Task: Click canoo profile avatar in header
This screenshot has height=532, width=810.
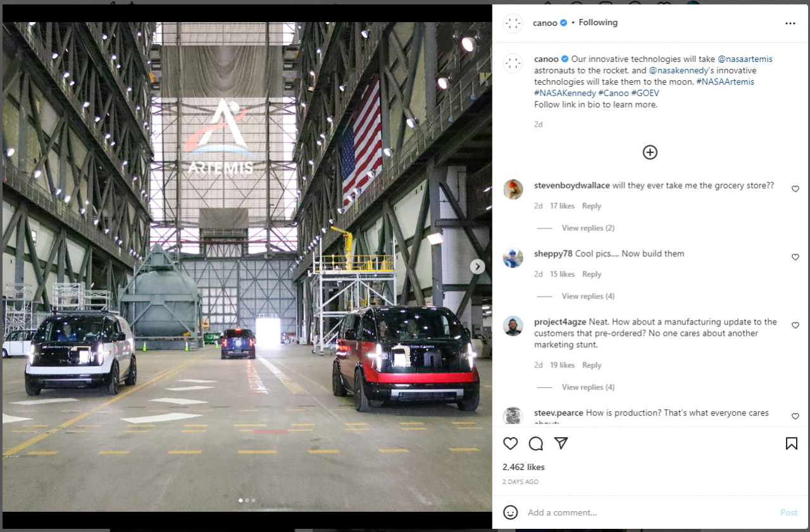Action: pos(513,23)
